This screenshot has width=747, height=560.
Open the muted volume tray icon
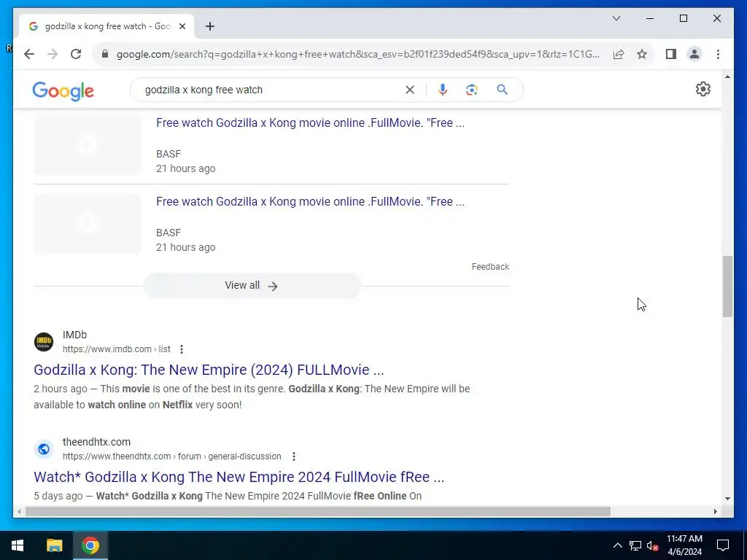pos(653,545)
